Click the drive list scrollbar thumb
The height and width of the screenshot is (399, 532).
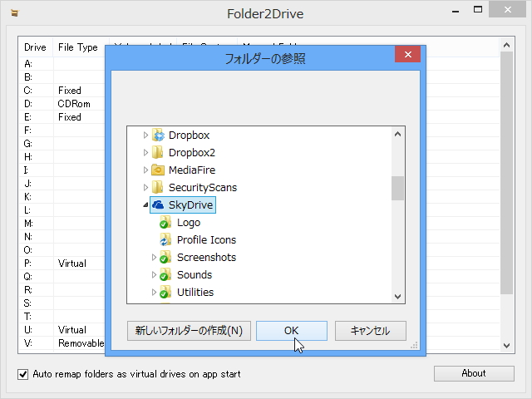[x=507, y=173]
